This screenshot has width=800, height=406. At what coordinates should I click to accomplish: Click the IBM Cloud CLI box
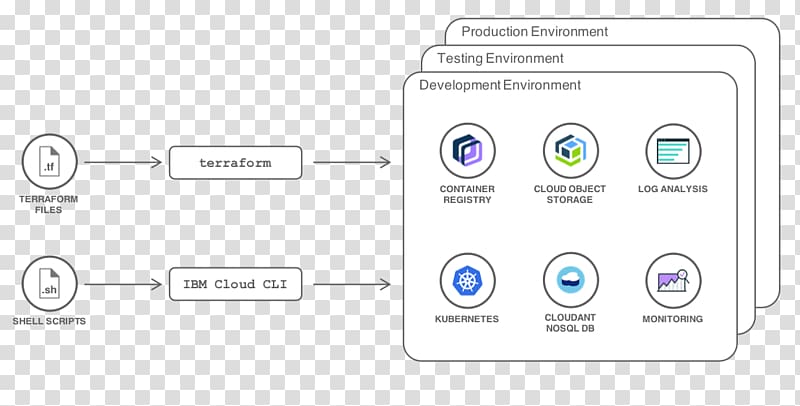pos(235,284)
